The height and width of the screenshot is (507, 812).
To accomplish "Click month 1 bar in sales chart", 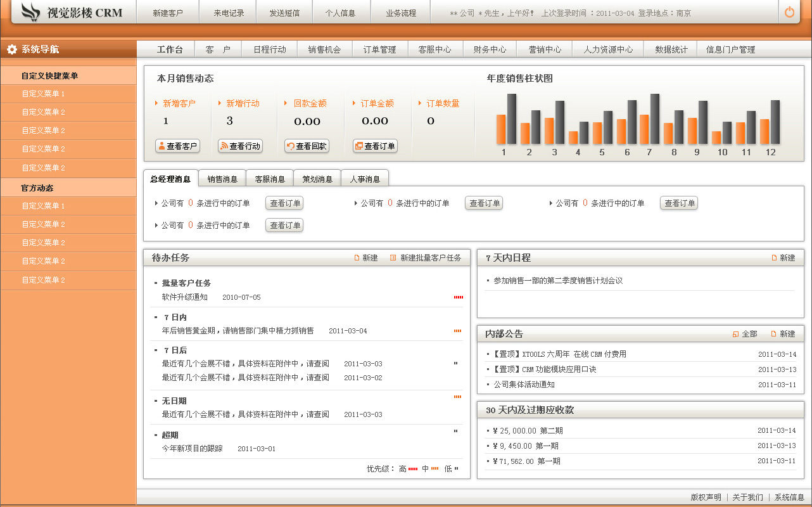I will pyautogui.click(x=506, y=119).
